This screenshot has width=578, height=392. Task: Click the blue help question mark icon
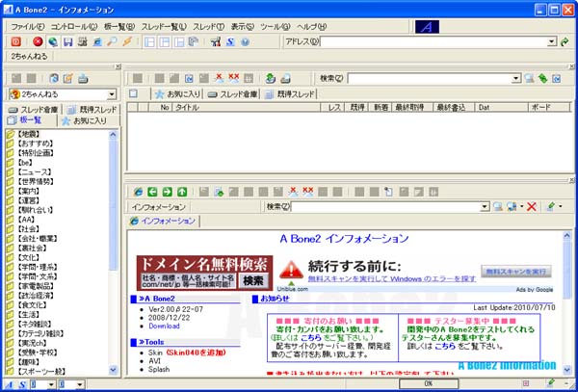[x=244, y=42]
